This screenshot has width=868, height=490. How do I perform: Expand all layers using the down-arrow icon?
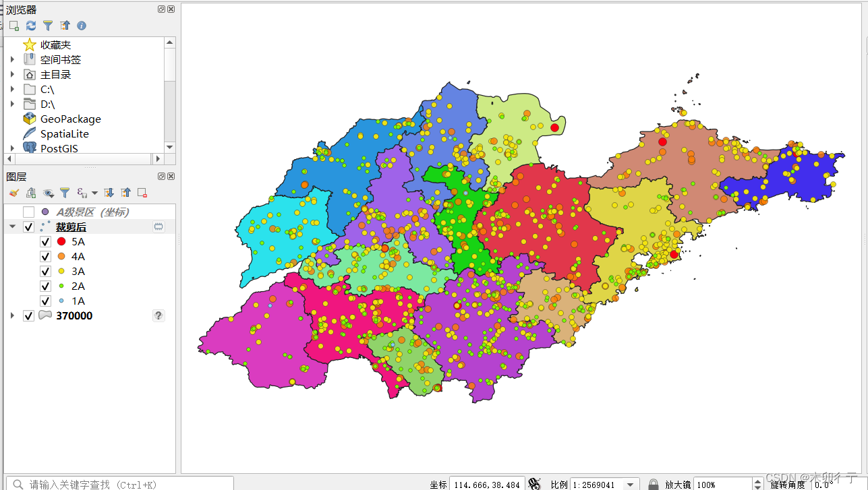tap(108, 193)
